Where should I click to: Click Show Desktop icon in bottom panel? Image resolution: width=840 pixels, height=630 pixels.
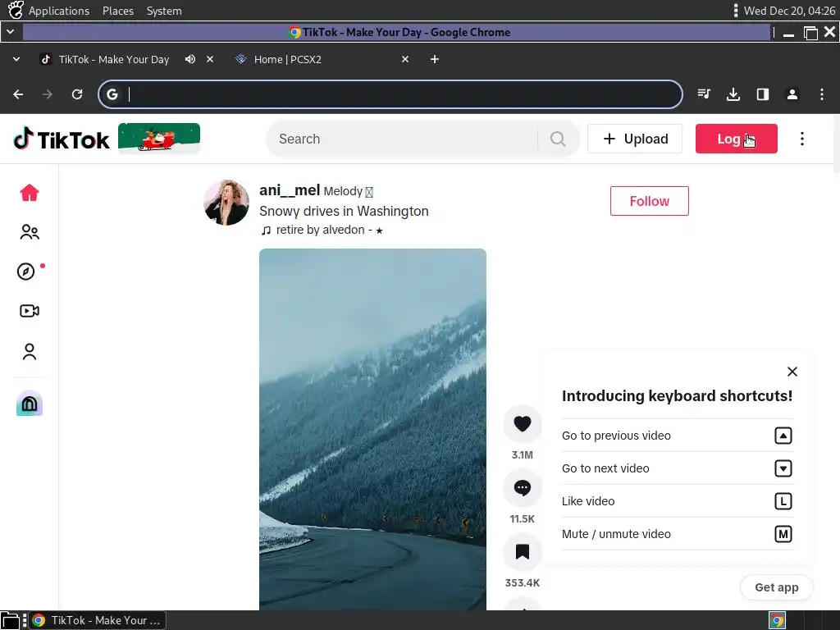coord(10,620)
